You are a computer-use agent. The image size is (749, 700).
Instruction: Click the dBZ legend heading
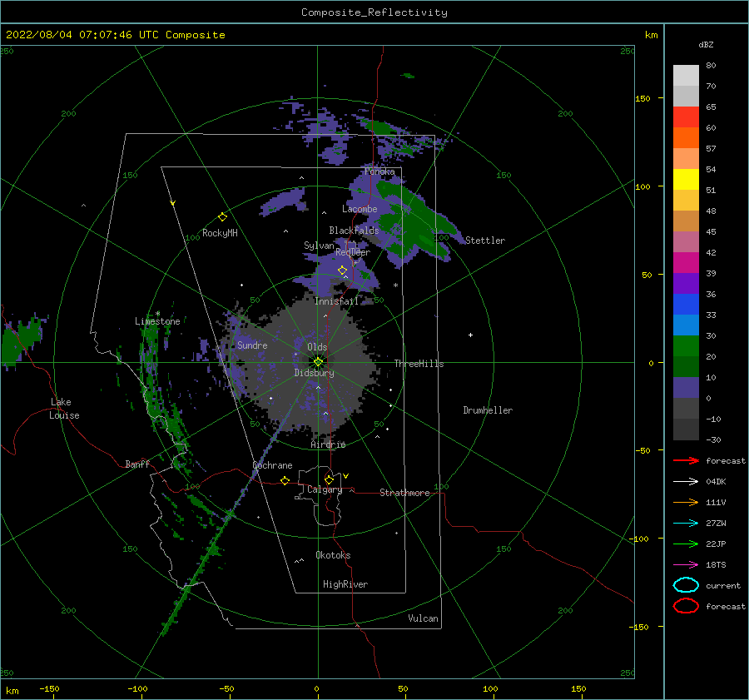pos(706,44)
